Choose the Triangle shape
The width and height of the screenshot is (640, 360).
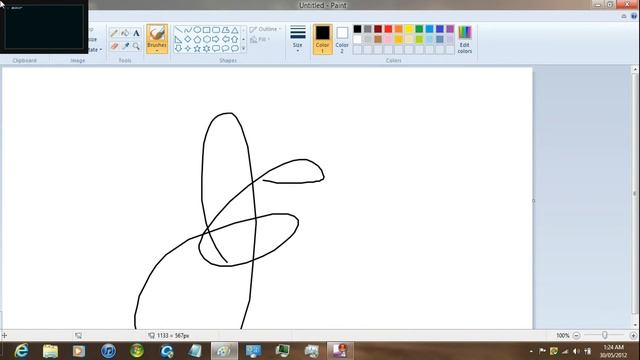tap(235, 30)
